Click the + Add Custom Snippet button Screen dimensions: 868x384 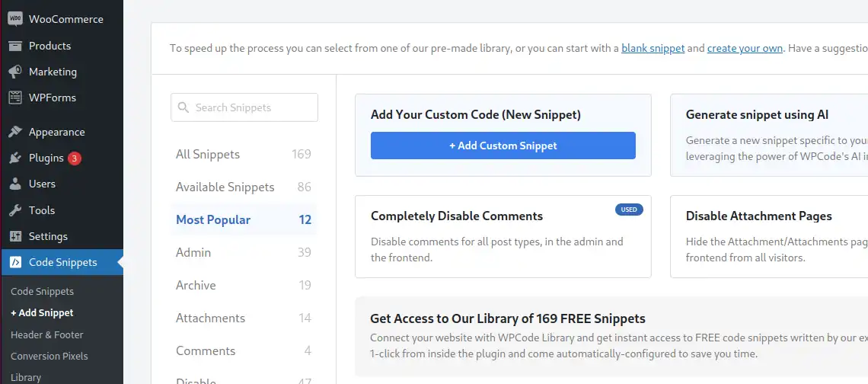pyautogui.click(x=503, y=146)
